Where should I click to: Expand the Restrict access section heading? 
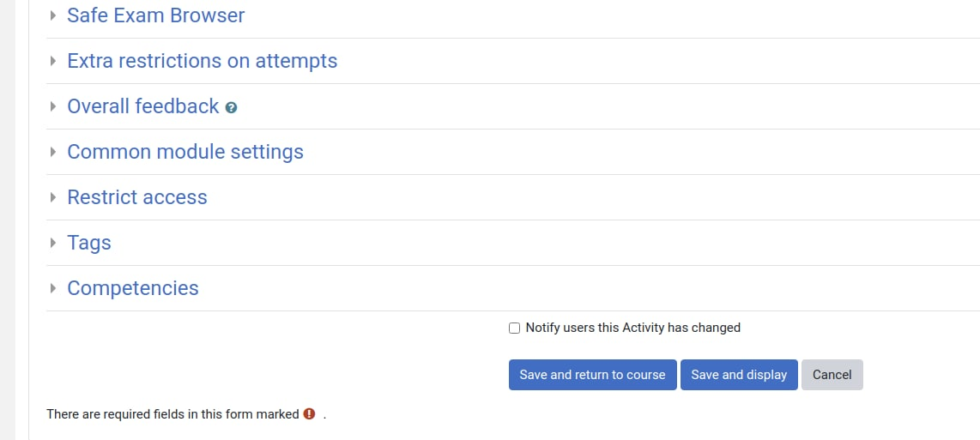coord(137,197)
